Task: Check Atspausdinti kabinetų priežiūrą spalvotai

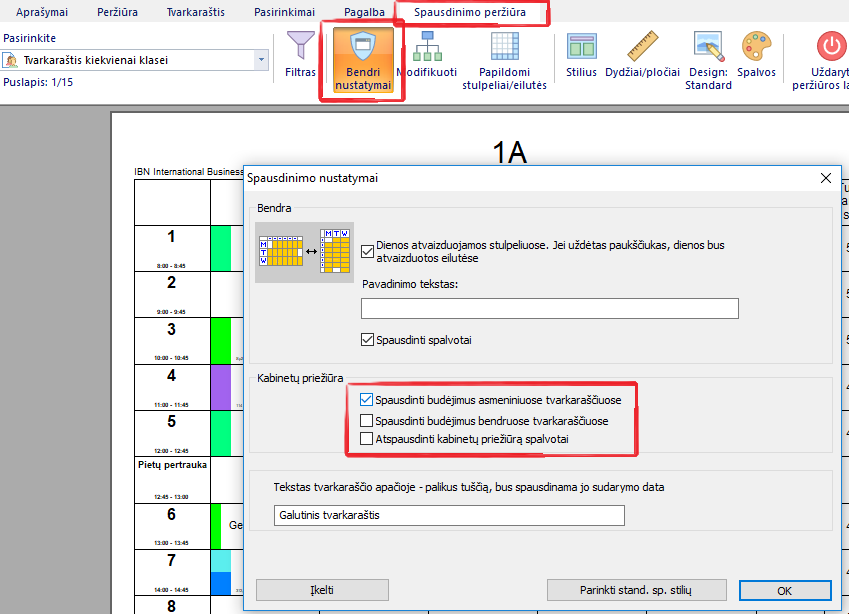Action: 367,439
